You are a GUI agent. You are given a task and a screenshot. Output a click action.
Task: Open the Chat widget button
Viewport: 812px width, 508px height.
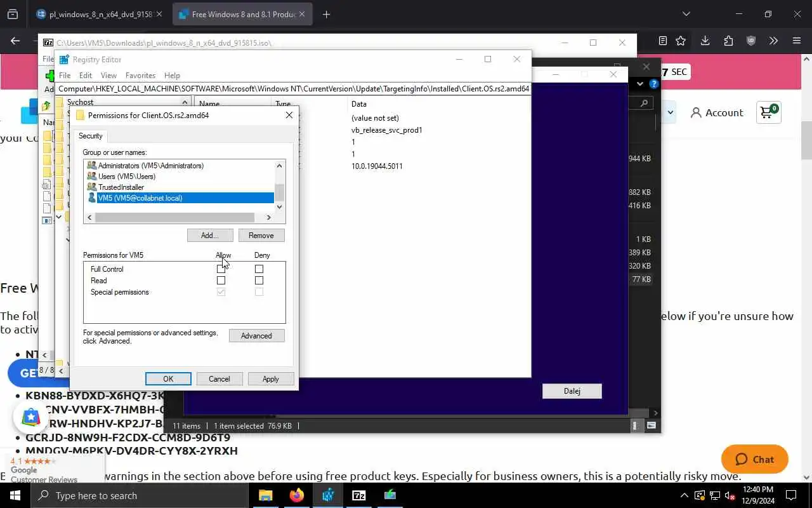(754, 459)
